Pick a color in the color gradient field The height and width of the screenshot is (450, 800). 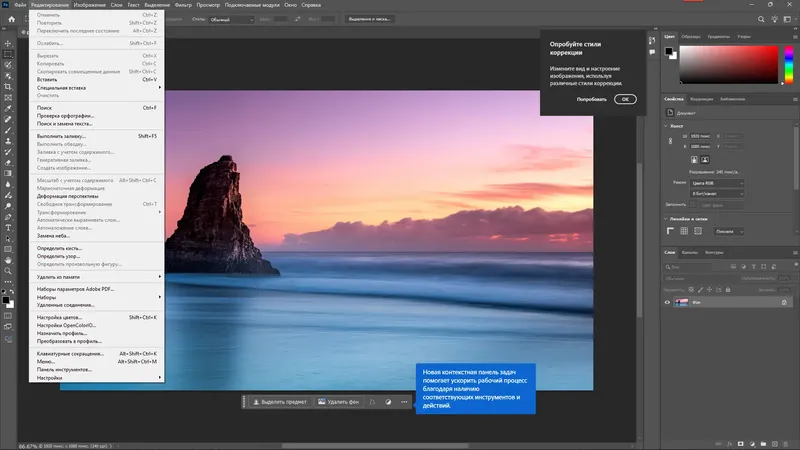(728, 65)
